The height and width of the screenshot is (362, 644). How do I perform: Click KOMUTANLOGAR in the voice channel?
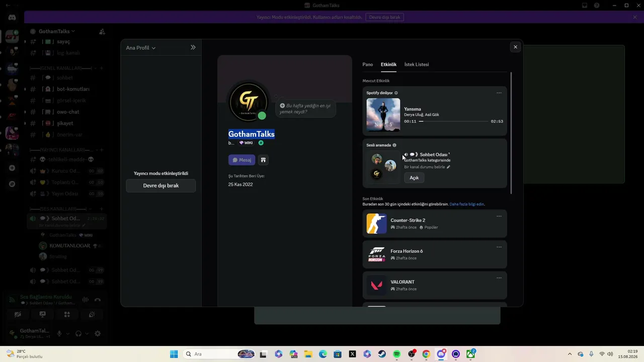click(x=69, y=246)
